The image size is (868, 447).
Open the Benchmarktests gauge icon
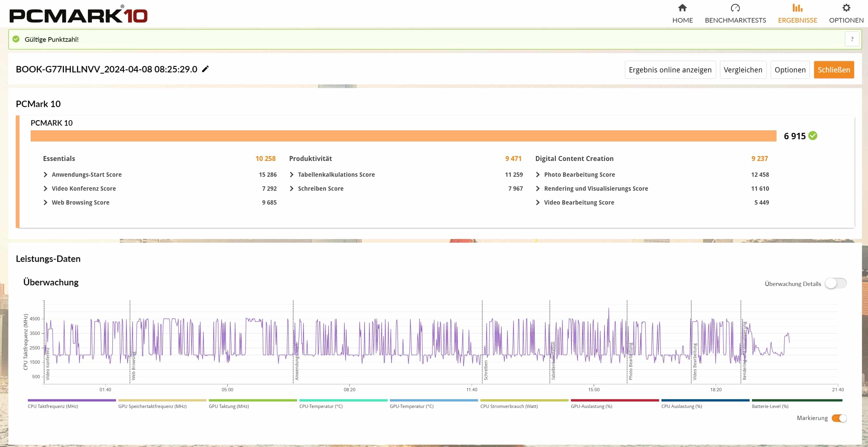tap(735, 8)
